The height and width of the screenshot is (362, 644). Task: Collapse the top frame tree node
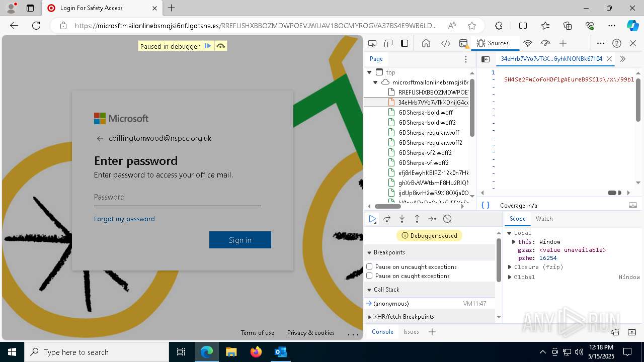point(369,72)
